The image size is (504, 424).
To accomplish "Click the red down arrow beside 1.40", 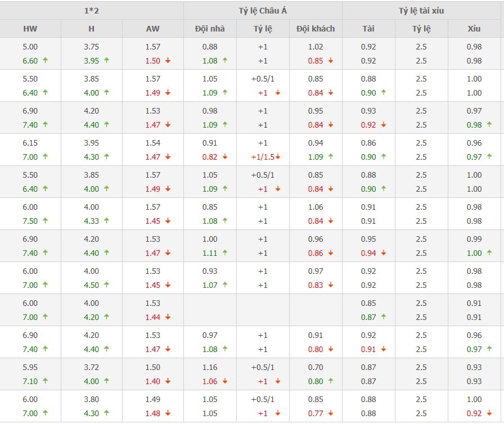I will (x=168, y=381).
